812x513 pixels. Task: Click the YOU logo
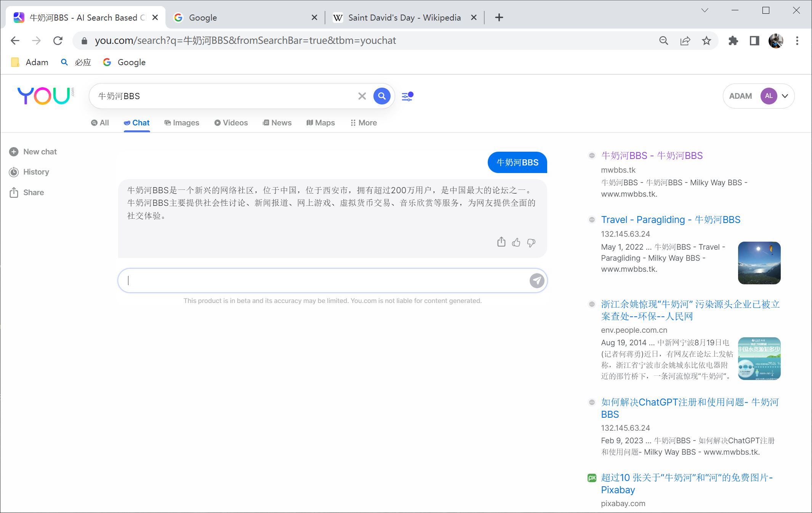pos(46,96)
